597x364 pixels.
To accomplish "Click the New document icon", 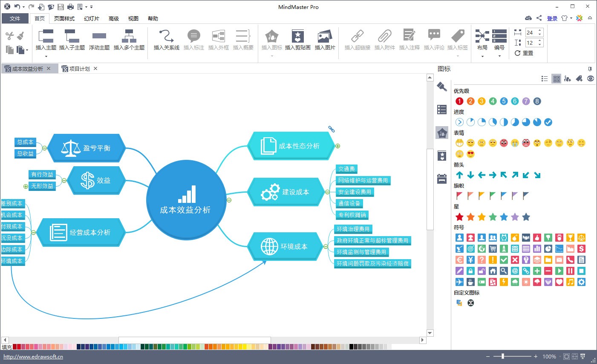I will pyautogui.click(x=41, y=7).
